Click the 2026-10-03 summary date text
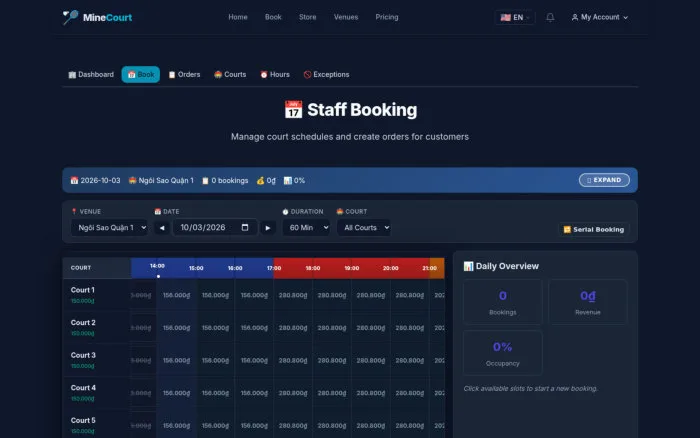Viewport: 700px width, 438px height. click(100, 180)
